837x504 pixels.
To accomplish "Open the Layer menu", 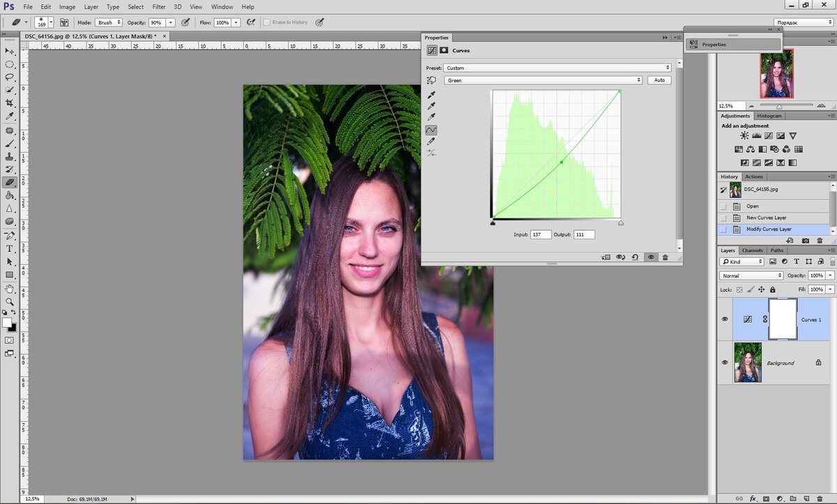I will (x=91, y=7).
